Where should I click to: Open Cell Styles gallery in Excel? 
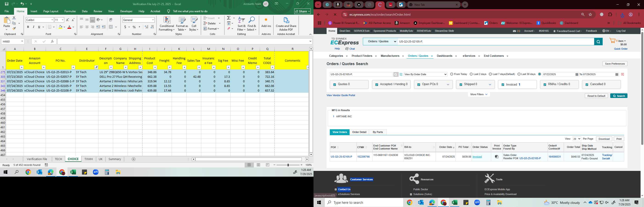pyautogui.click(x=194, y=24)
